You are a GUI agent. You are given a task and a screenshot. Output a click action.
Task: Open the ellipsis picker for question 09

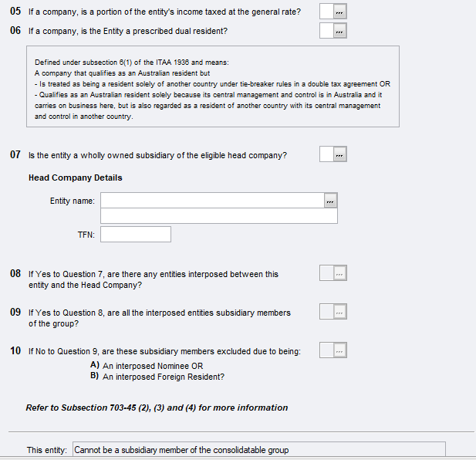click(x=340, y=312)
